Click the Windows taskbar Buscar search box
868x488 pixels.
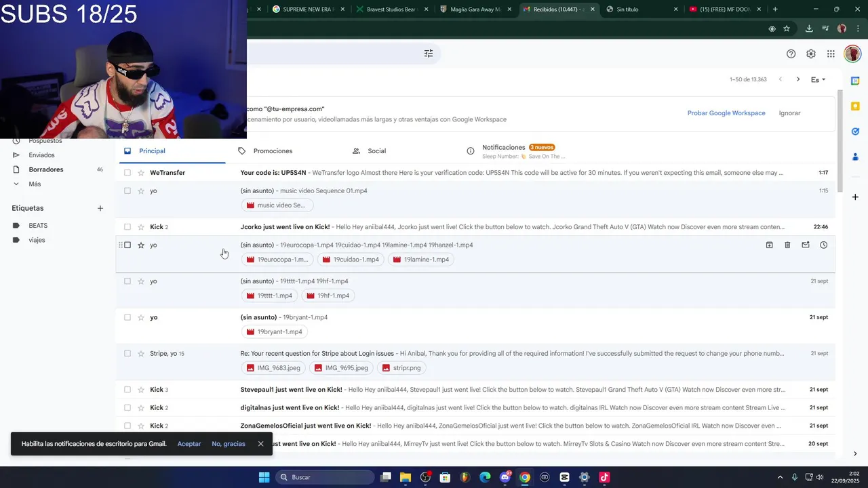[325, 477]
